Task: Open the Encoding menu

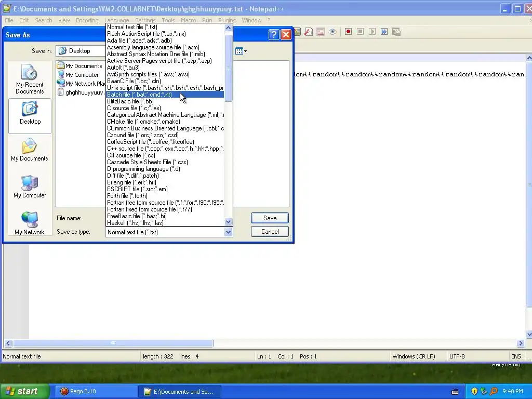Action: pyautogui.click(x=87, y=20)
